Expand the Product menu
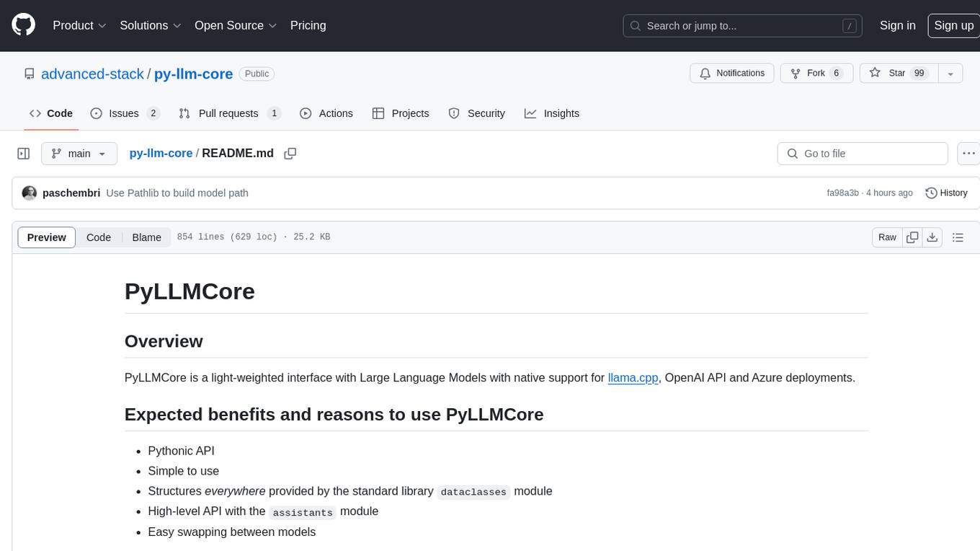The width and height of the screenshot is (980, 551). tap(79, 25)
